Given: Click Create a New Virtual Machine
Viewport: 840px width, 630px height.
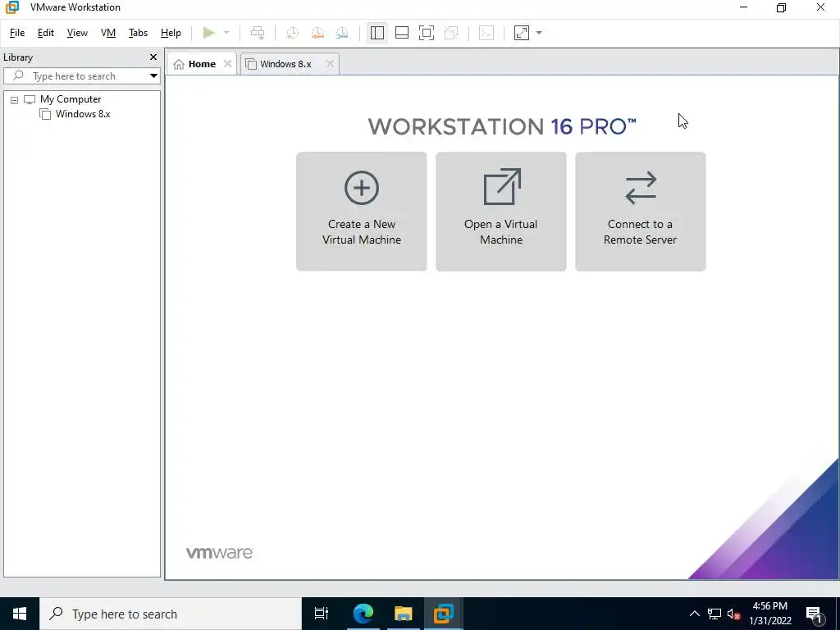Looking at the screenshot, I should coord(362,212).
